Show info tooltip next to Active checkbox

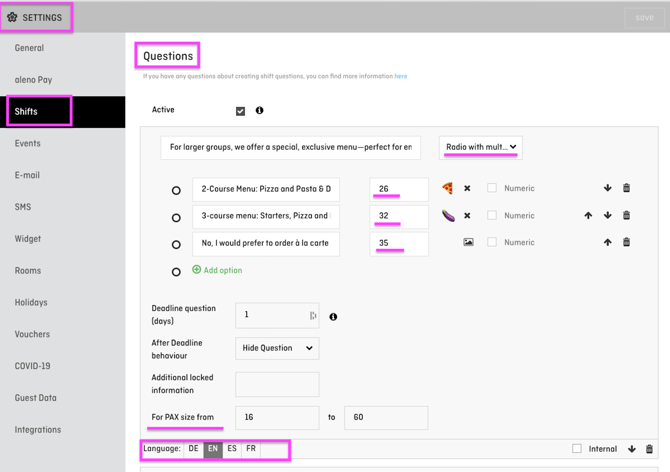point(260,111)
